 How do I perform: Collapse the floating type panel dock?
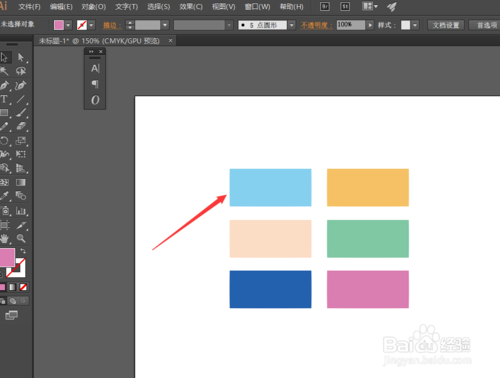click(91, 52)
